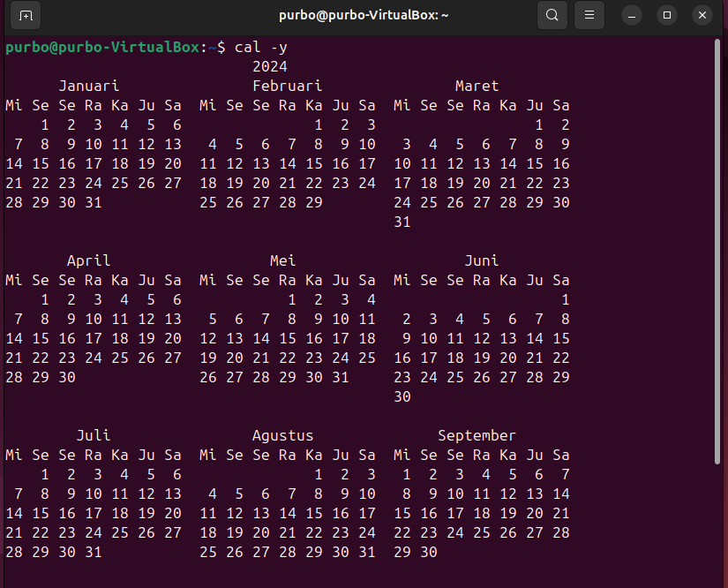Click the Juni month heading
Screen dimensions: 728x588
click(482, 260)
